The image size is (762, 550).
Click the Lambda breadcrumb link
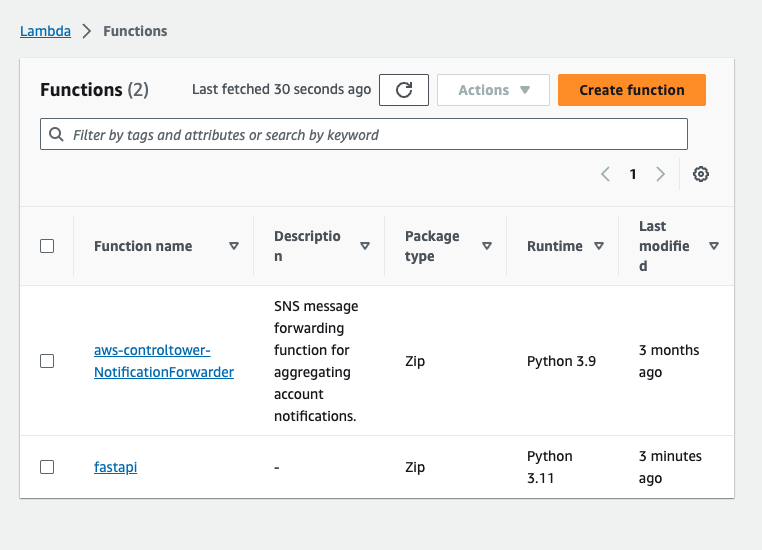click(45, 31)
